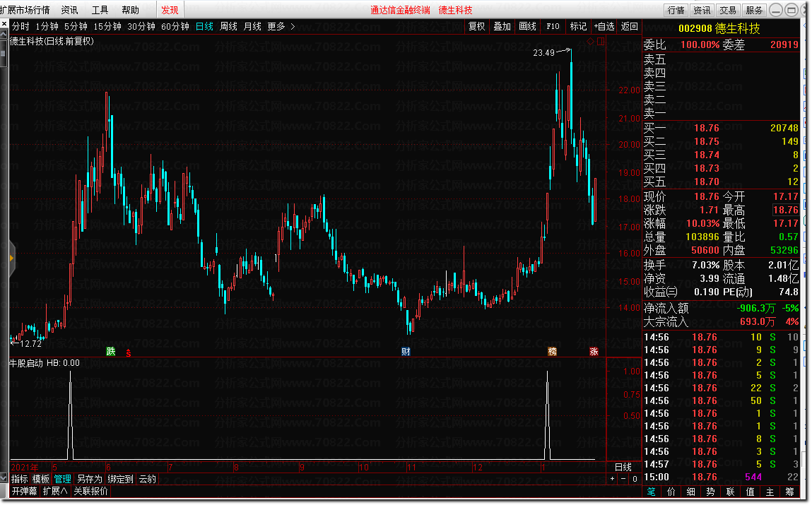Click the 德生科技(日线.前复权) chart title
This screenshot has height=505, width=812.
[52, 42]
